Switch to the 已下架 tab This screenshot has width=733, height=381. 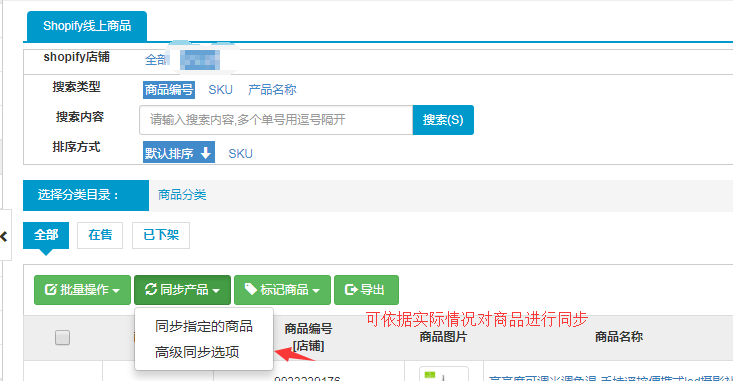pyautogui.click(x=161, y=235)
